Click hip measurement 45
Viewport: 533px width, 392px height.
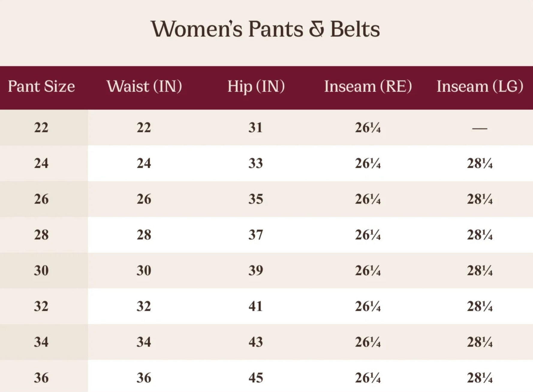pyautogui.click(x=256, y=378)
